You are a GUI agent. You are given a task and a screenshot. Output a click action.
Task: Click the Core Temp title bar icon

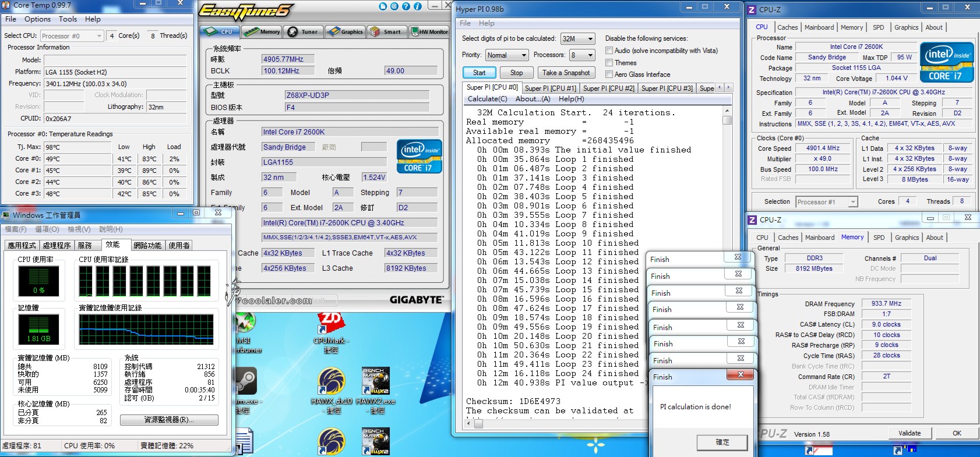[x=6, y=5]
